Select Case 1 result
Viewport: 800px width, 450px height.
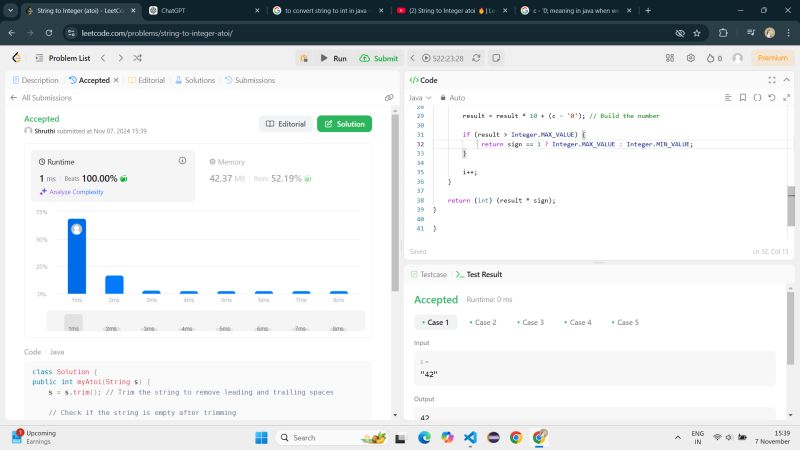[435, 322]
